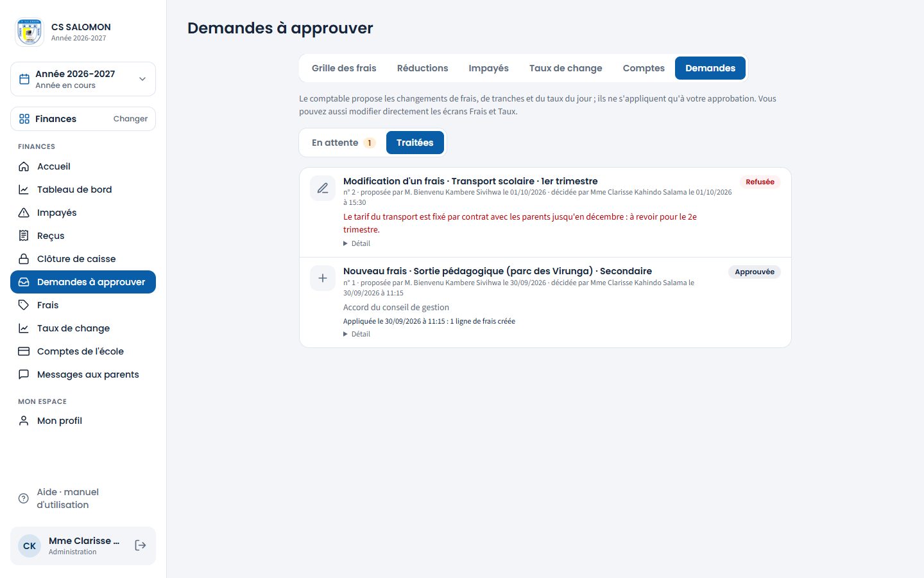
Task: Expand Détail of the Transport scolaire request
Action: point(357,243)
